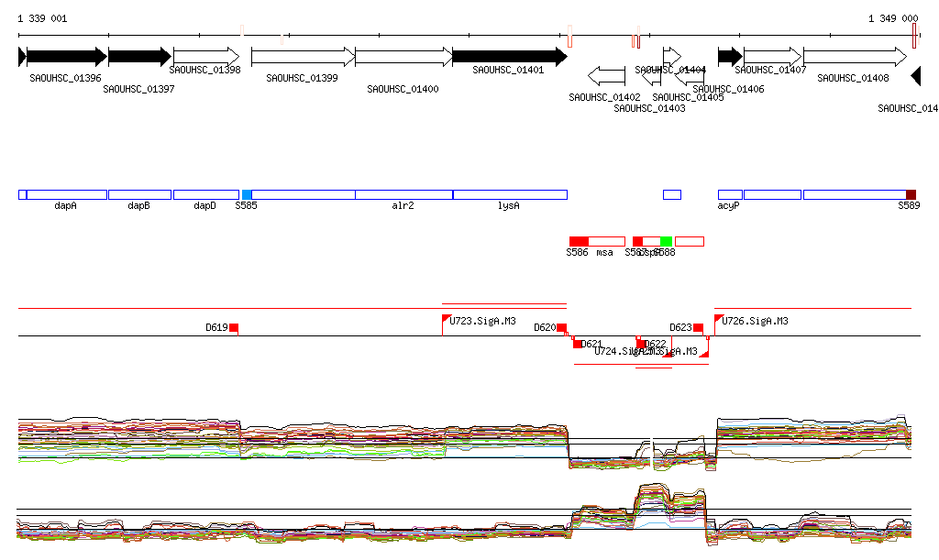939x560 pixels.
Task: Click the red D623 marker square
Action: [698, 327]
